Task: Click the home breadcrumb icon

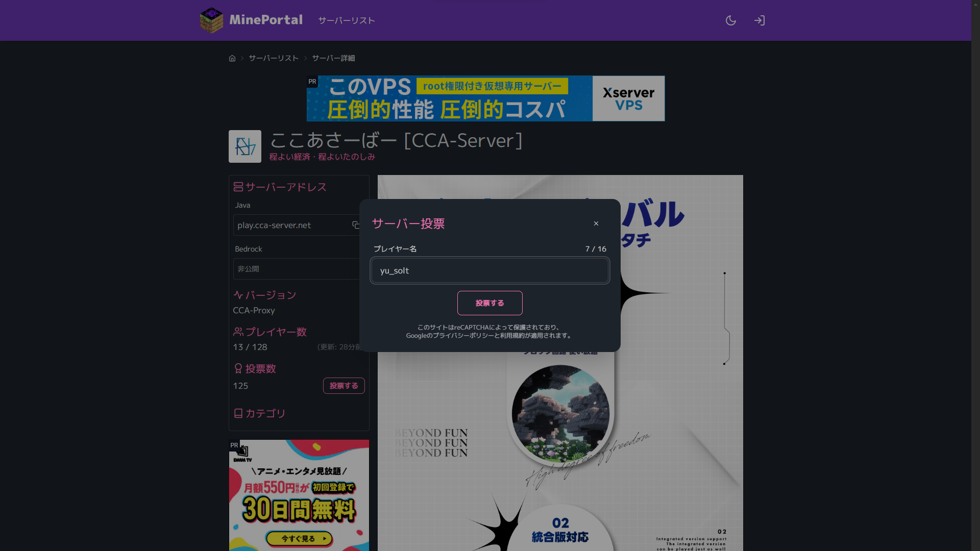Action: [x=232, y=58]
